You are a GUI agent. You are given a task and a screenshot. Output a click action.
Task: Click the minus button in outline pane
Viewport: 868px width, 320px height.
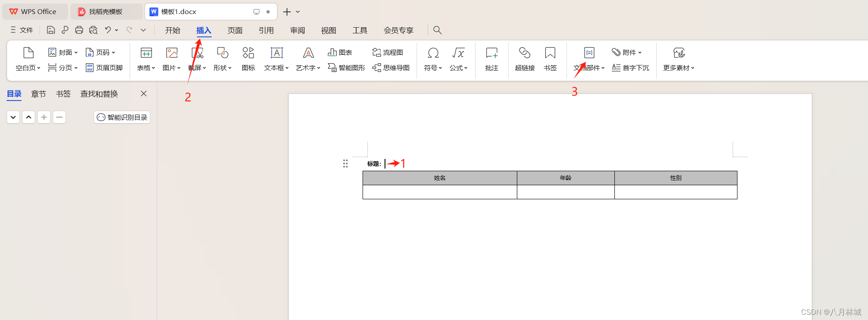pos(59,117)
